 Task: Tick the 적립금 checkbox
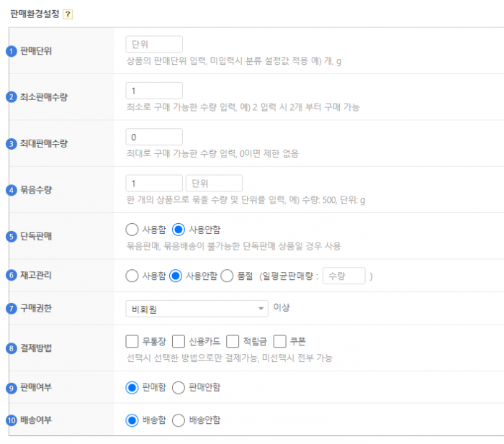point(233,341)
